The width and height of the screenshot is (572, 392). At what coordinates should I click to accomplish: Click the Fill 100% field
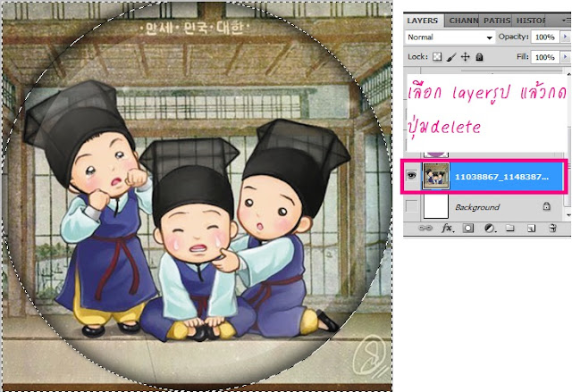coord(545,57)
